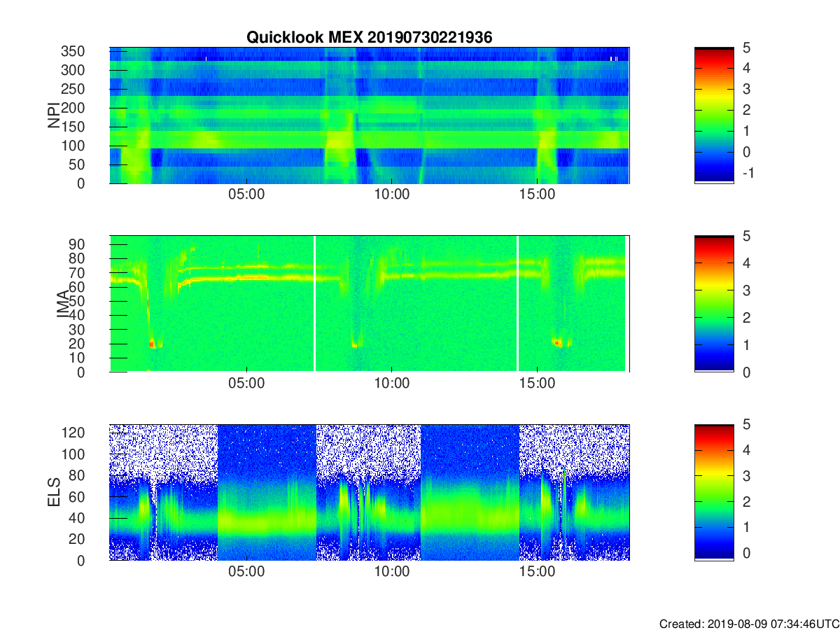Click the 10:00 tick label under NPI plot
Viewport: 840px width, 630px height.
pos(391,195)
